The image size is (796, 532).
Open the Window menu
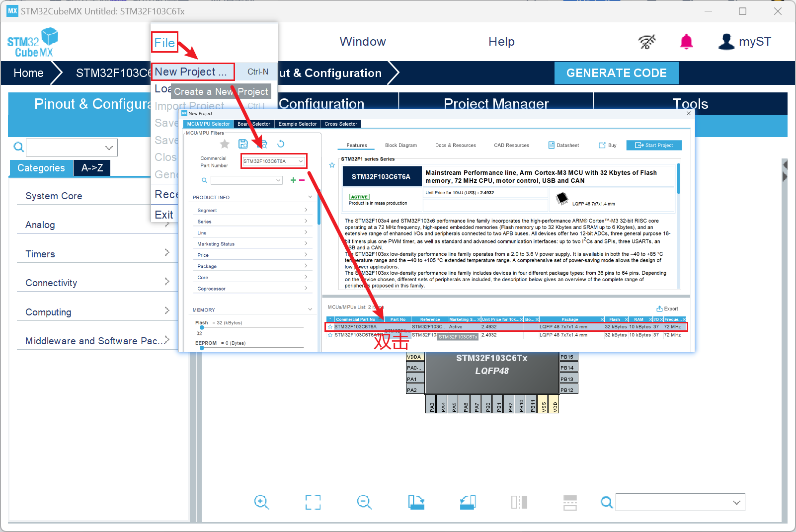point(363,42)
